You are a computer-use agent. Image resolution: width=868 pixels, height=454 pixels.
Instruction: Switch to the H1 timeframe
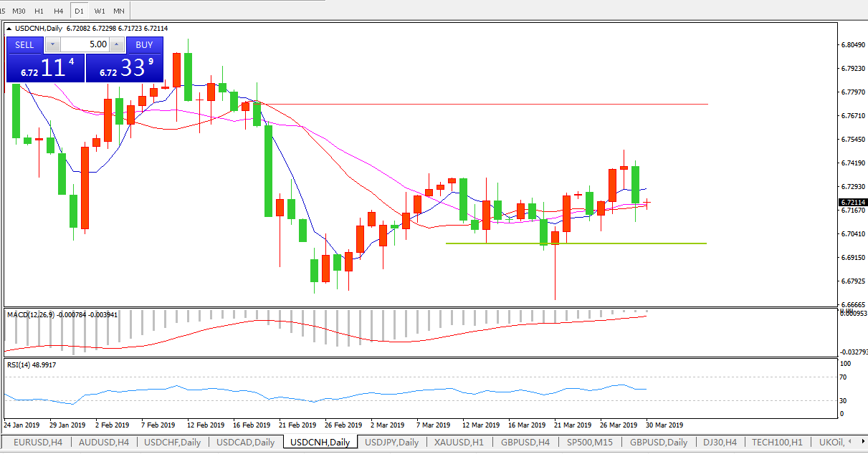[39, 11]
